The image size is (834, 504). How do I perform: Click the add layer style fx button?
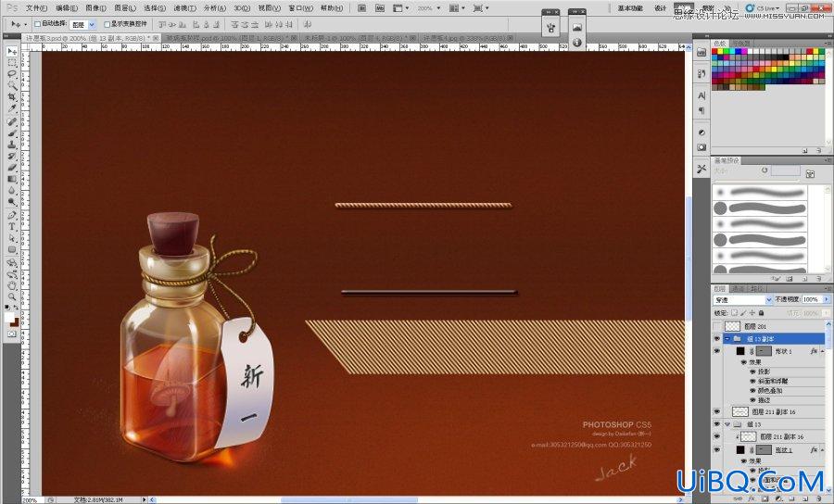[x=752, y=498]
